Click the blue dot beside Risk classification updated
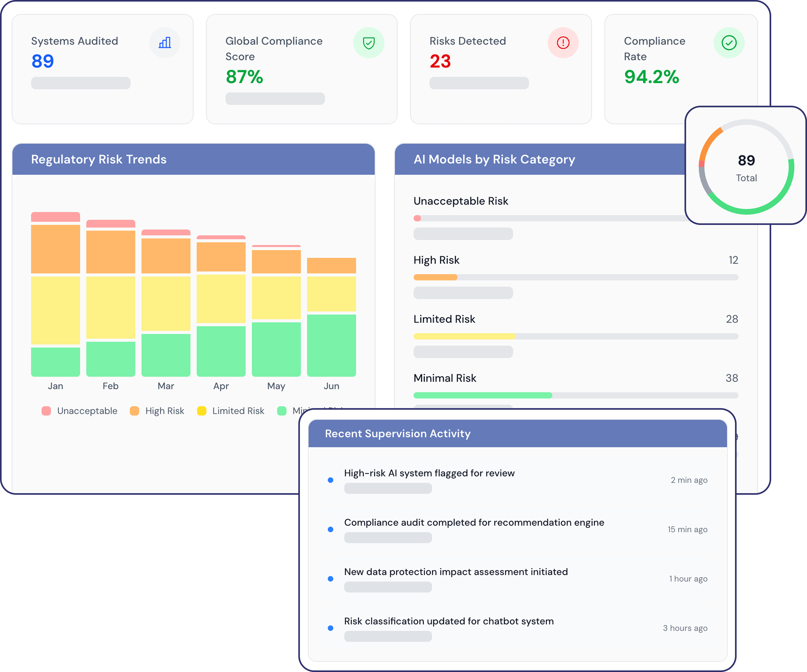807x672 pixels. tap(330, 628)
